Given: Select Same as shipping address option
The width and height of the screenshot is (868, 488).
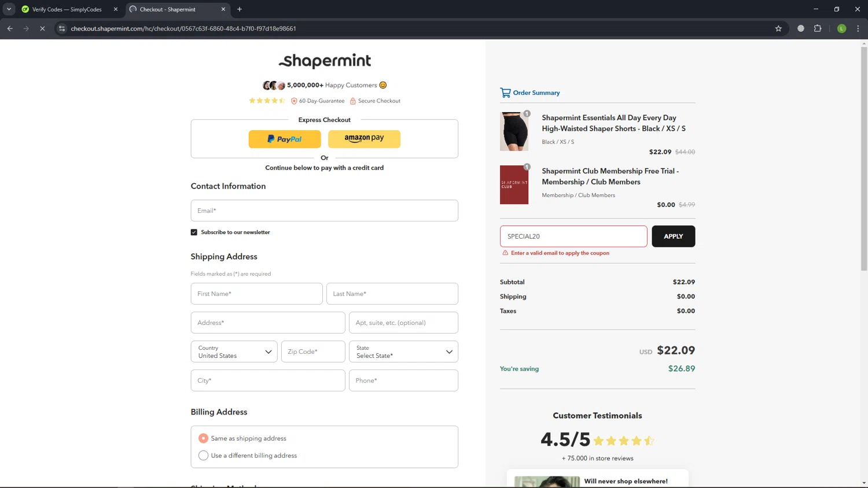Looking at the screenshot, I should click(203, 438).
